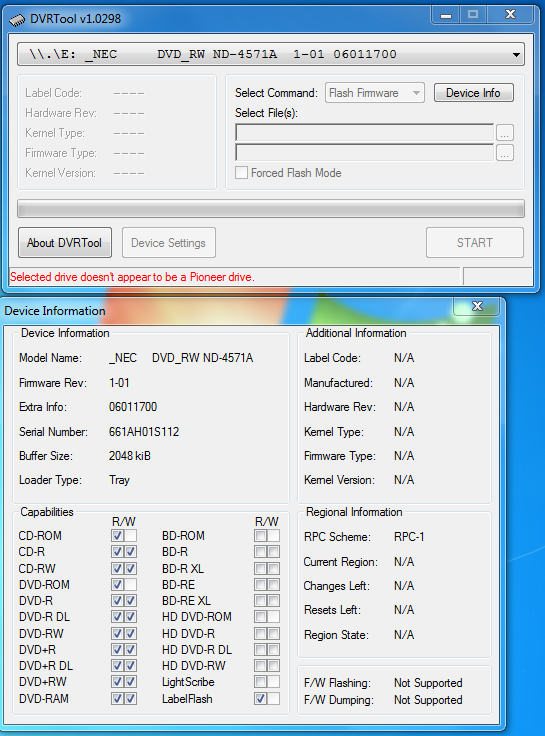Screen dimensions: 545x736
Task: Toggle HD DVD-ROM read checkbox
Action: click(x=261, y=616)
